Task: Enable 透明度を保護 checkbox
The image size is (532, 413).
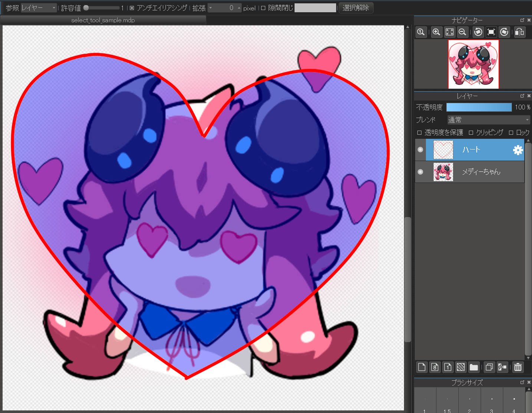Action: [x=419, y=132]
